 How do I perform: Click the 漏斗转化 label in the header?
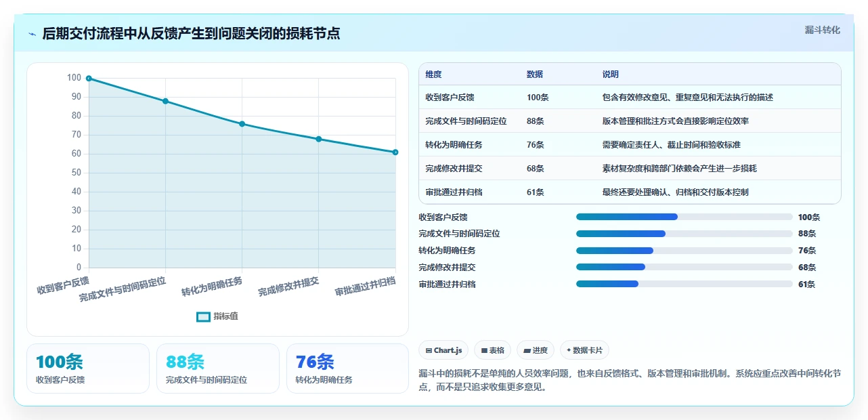pyautogui.click(x=823, y=30)
